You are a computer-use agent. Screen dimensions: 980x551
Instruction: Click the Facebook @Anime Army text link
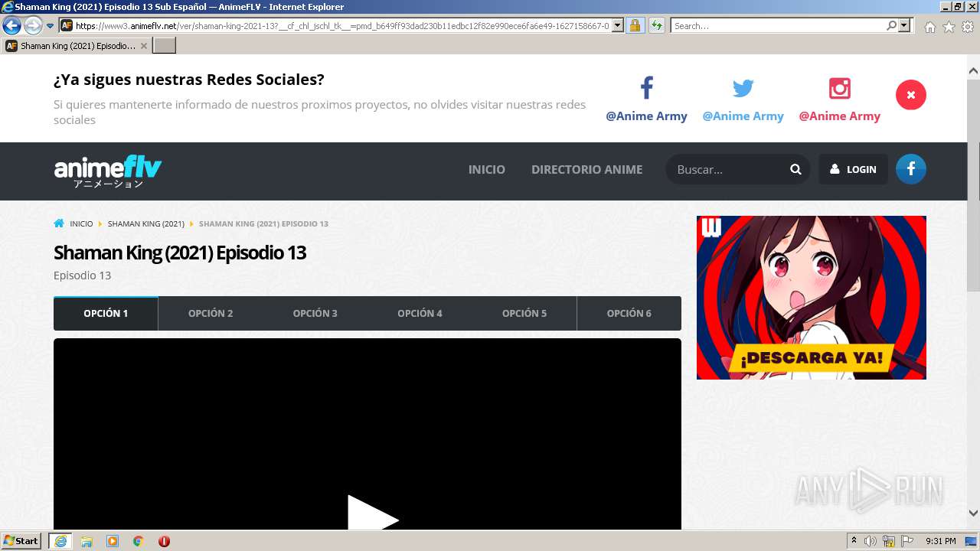pyautogui.click(x=647, y=116)
